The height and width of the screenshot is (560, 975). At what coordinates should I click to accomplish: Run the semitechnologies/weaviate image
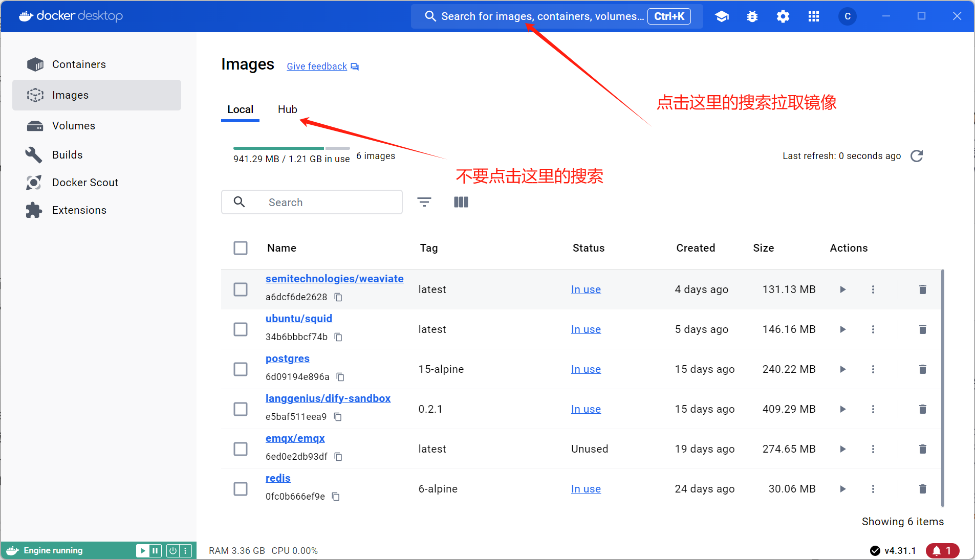(842, 289)
